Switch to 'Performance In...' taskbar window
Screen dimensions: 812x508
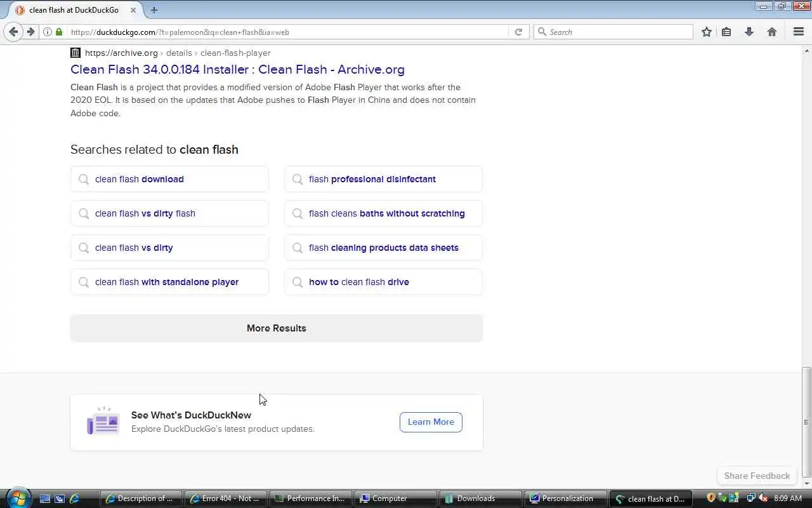(x=311, y=498)
